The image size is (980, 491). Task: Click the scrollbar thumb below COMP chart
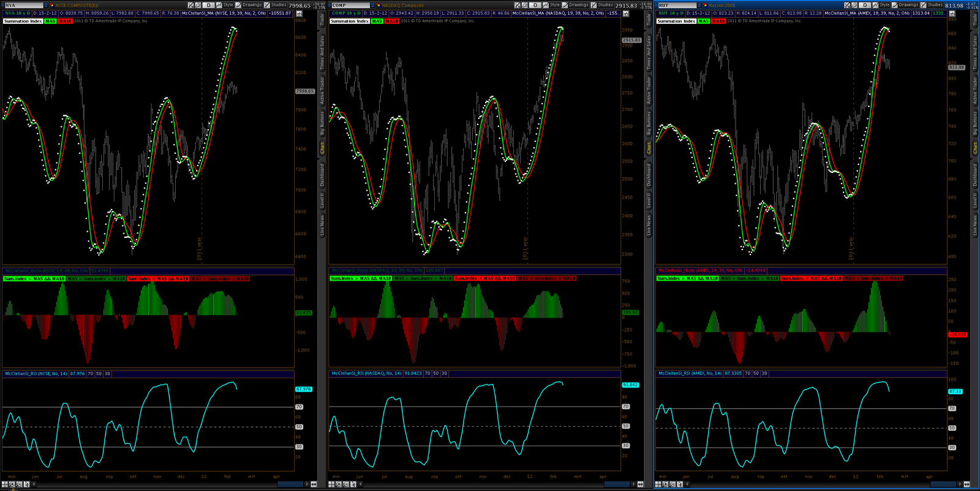617,484
